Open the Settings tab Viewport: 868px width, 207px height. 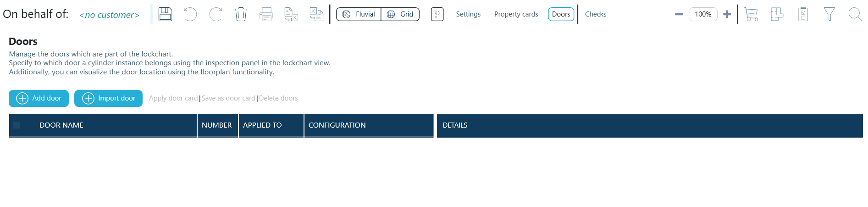coord(468,14)
